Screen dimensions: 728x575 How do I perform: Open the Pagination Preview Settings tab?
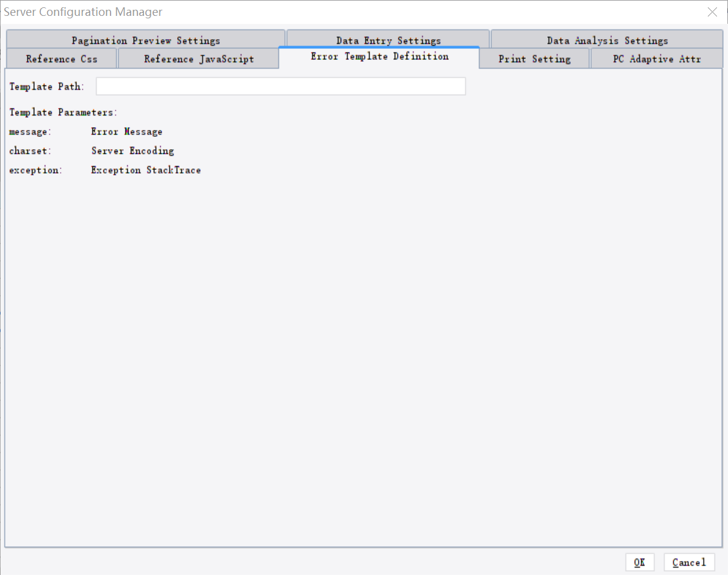[146, 40]
